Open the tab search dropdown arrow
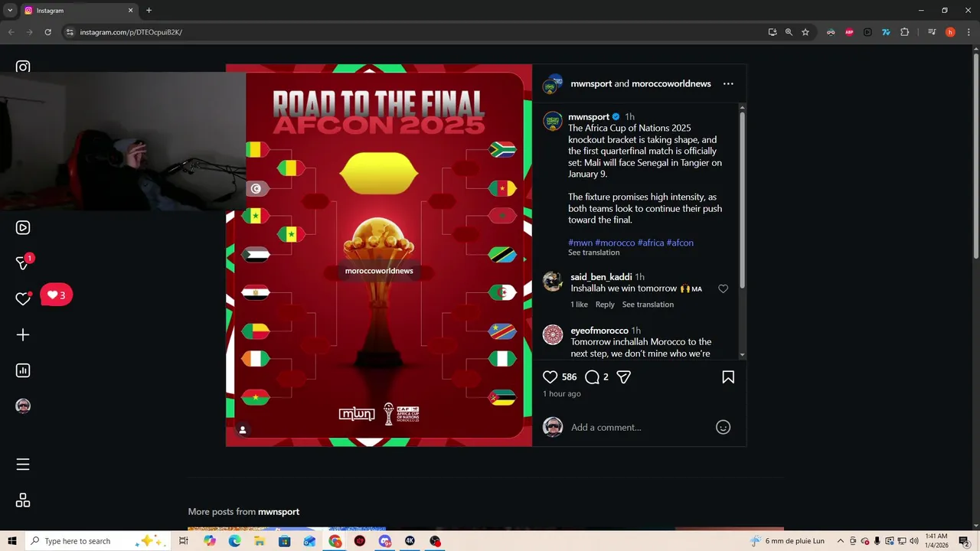The height and width of the screenshot is (551, 980). (x=10, y=11)
